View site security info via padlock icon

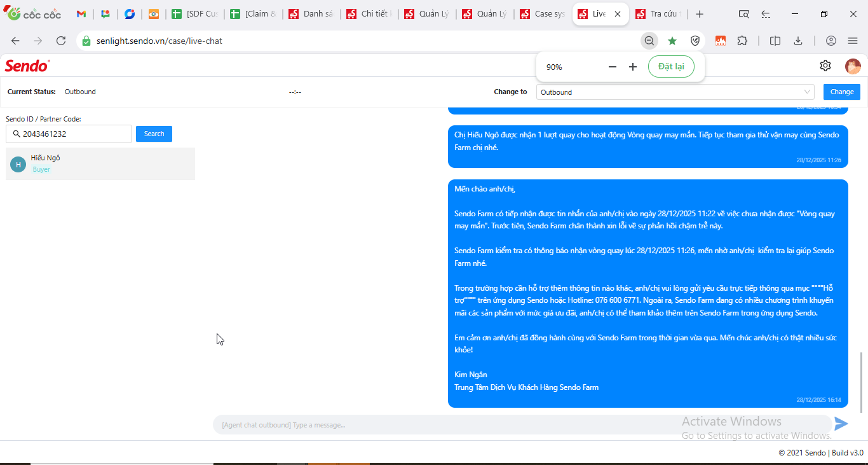(x=86, y=41)
